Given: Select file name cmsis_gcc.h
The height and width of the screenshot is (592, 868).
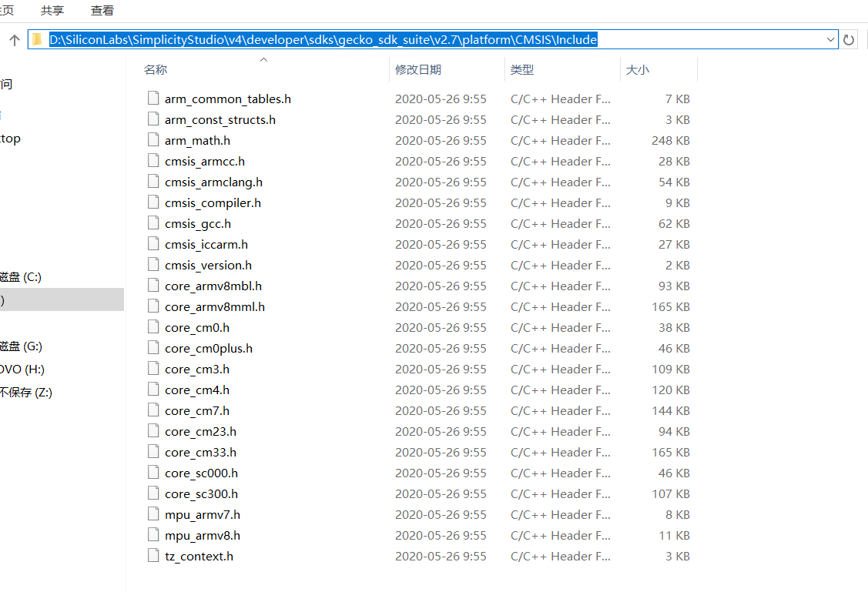Looking at the screenshot, I should pyautogui.click(x=198, y=223).
